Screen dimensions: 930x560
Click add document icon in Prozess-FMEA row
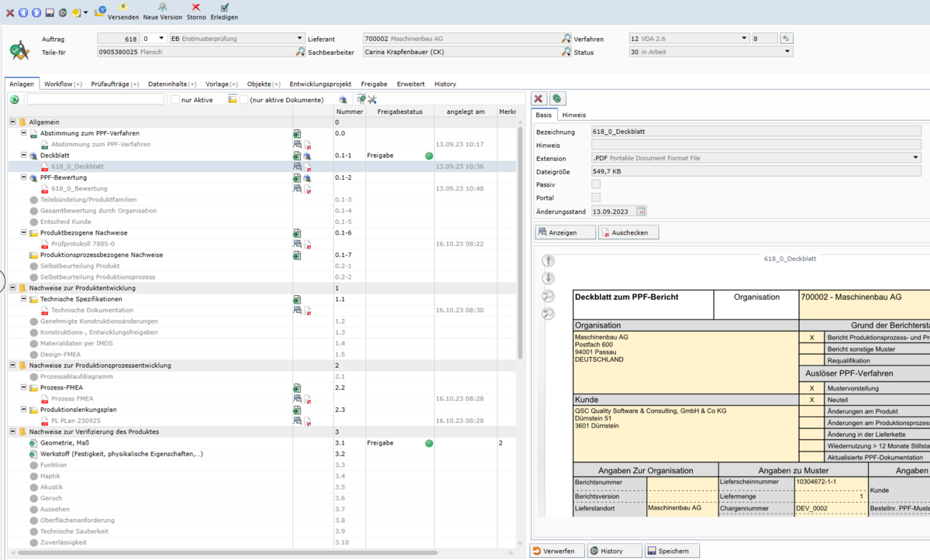(297, 387)
